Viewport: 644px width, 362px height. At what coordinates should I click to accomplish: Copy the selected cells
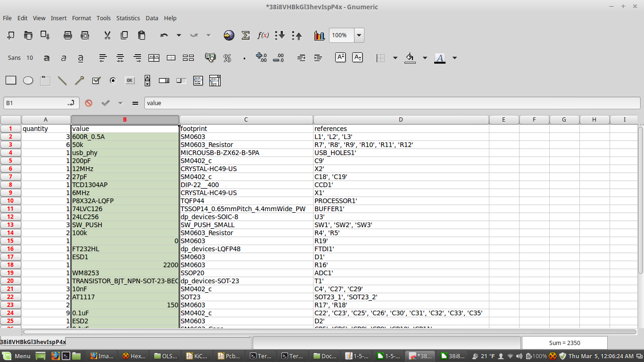pyautogui.click(x=124, y=35)
